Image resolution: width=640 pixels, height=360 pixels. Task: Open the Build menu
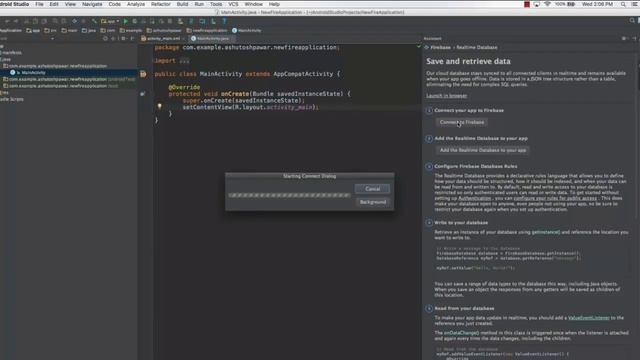[182, 4]
